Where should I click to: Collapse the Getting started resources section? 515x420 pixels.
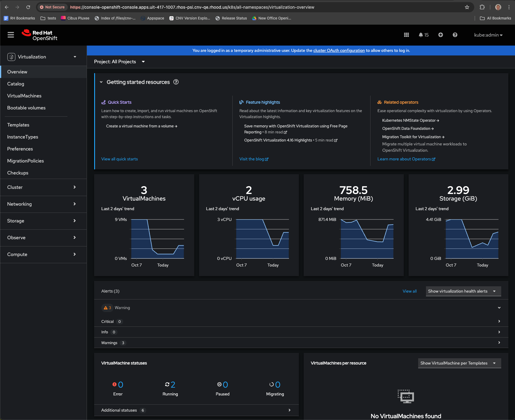101,82
